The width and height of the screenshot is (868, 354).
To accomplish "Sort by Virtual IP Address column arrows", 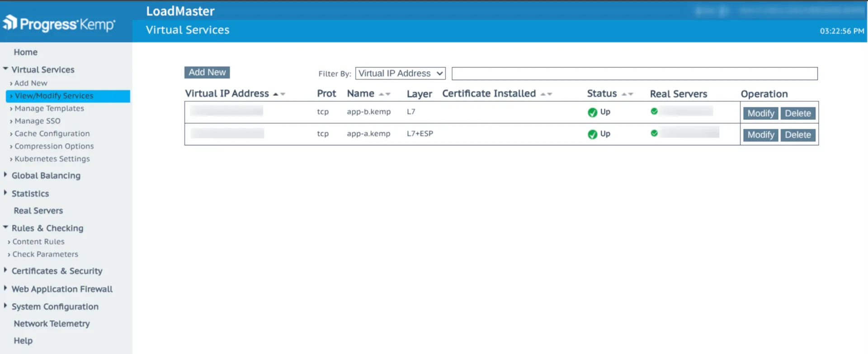I will [279, 94].
